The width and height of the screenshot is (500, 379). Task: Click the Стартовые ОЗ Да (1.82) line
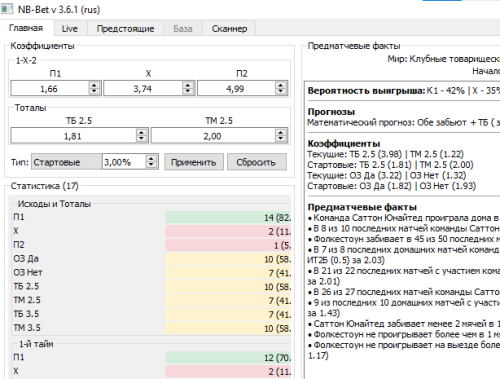pyautogui.click(x=392, y=186)
